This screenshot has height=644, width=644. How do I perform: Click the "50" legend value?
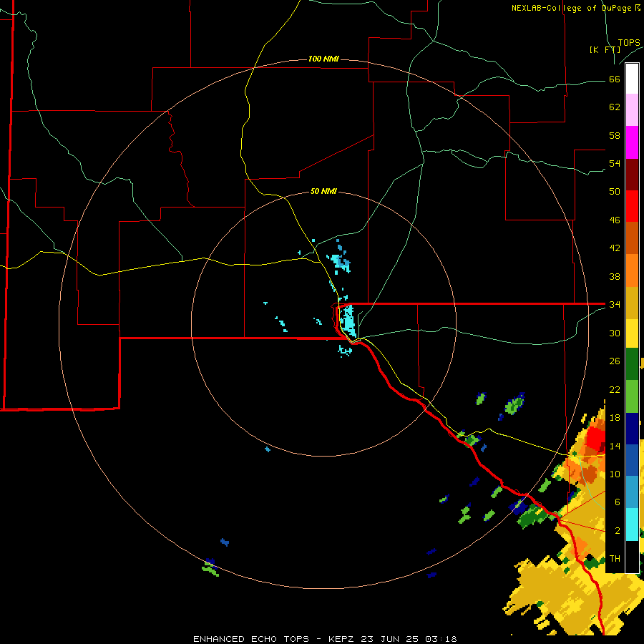[615, 191]
